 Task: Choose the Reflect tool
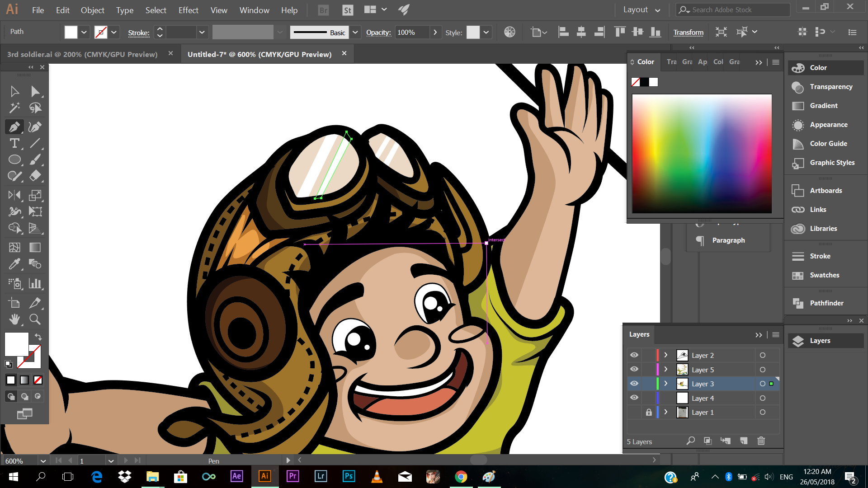coord(14,195)
